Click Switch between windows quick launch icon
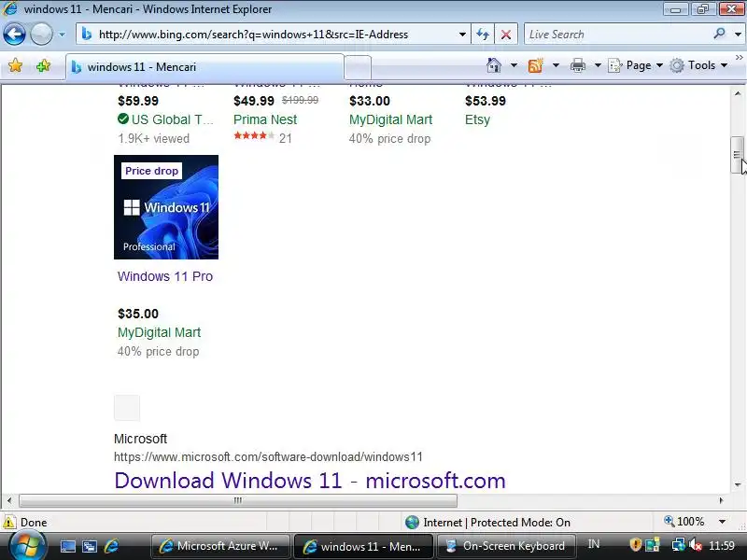This screenshot has height=560, width=747. click(x=90, y=546)
